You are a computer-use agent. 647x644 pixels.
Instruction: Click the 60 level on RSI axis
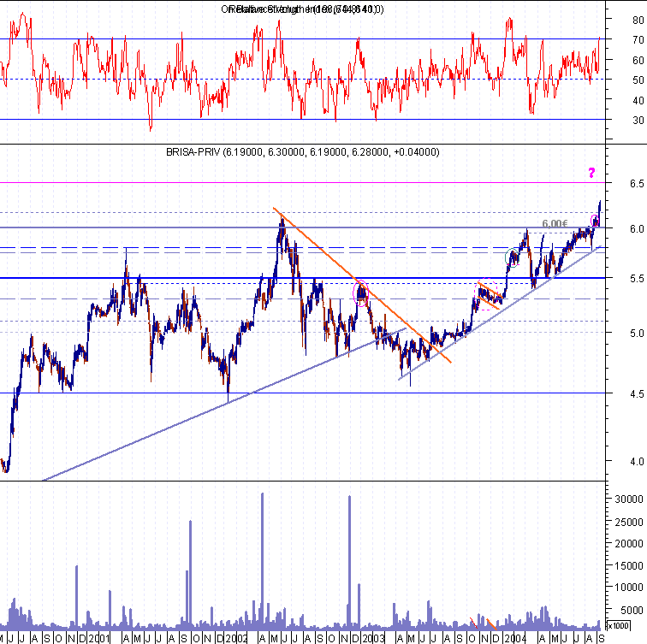638,60
